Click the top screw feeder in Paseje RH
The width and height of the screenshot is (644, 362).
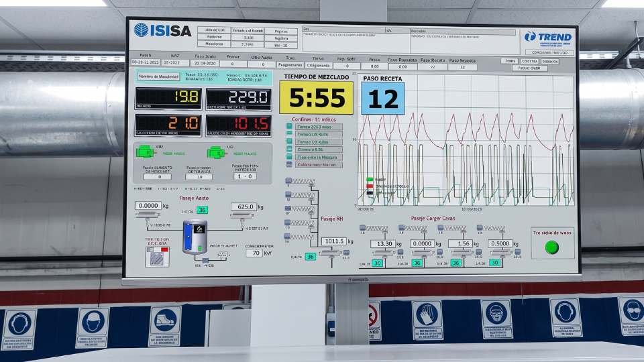coord(300,181)
